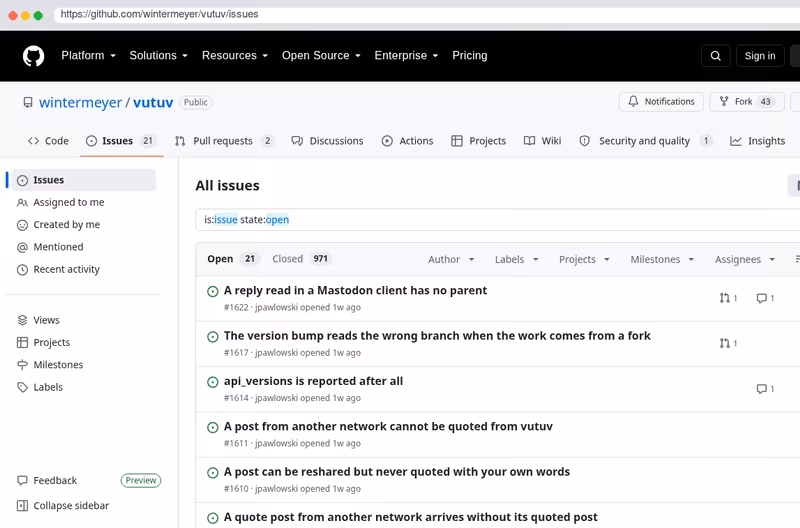Select the Issues repository tab

point(121,141)
